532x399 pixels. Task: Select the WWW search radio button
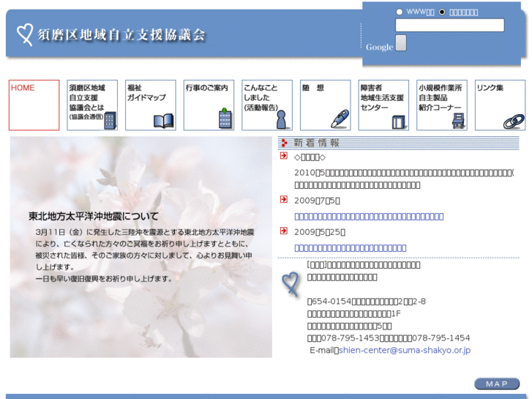point(400,12)
